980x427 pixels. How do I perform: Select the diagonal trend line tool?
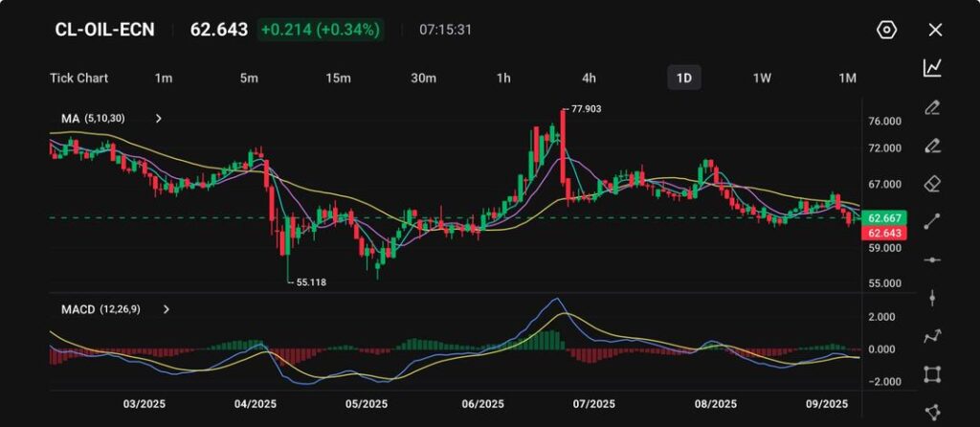932,222
